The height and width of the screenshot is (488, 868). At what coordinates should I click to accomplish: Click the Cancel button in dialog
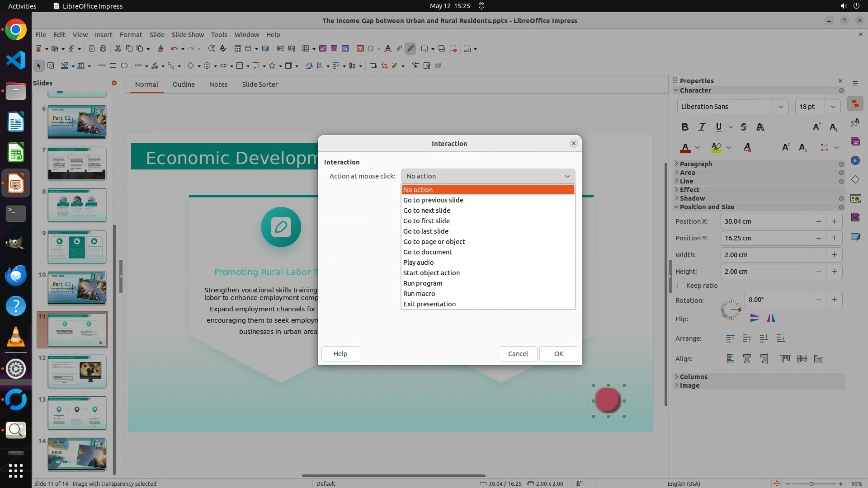[x=518, y=354]
